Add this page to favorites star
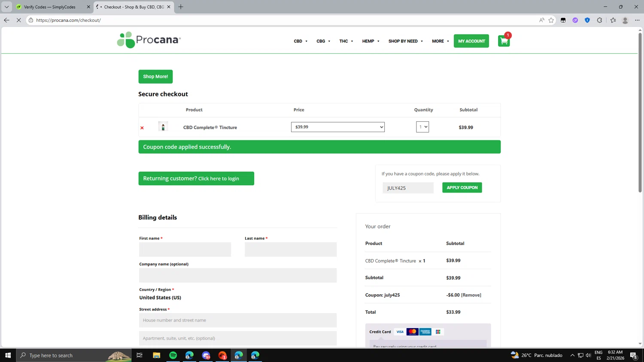 tap(551, 20)
